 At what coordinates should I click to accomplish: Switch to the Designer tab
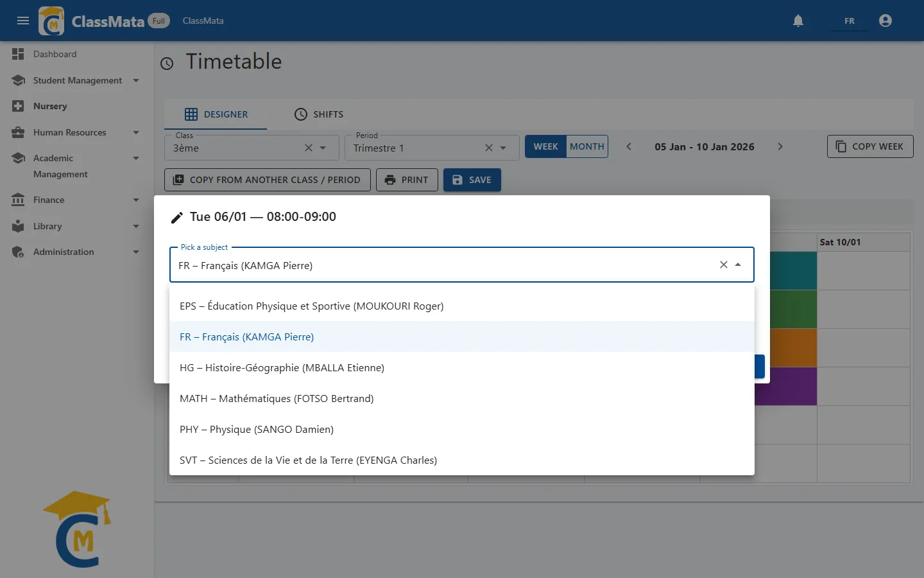[x=216, y=114]
